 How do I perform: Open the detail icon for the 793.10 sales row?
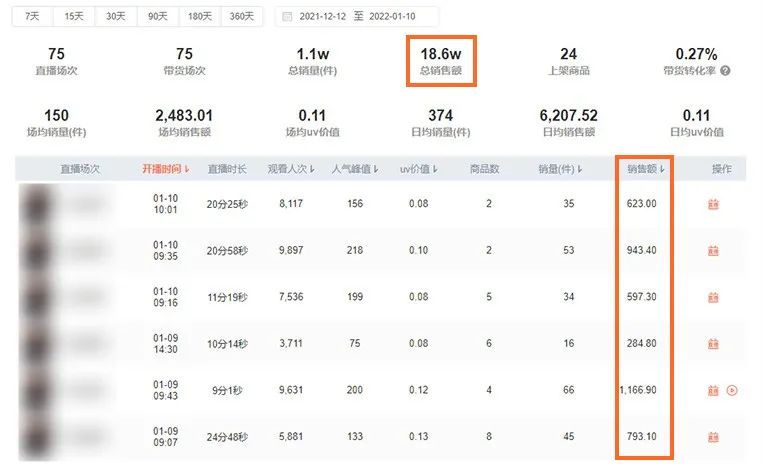[713, 437]
